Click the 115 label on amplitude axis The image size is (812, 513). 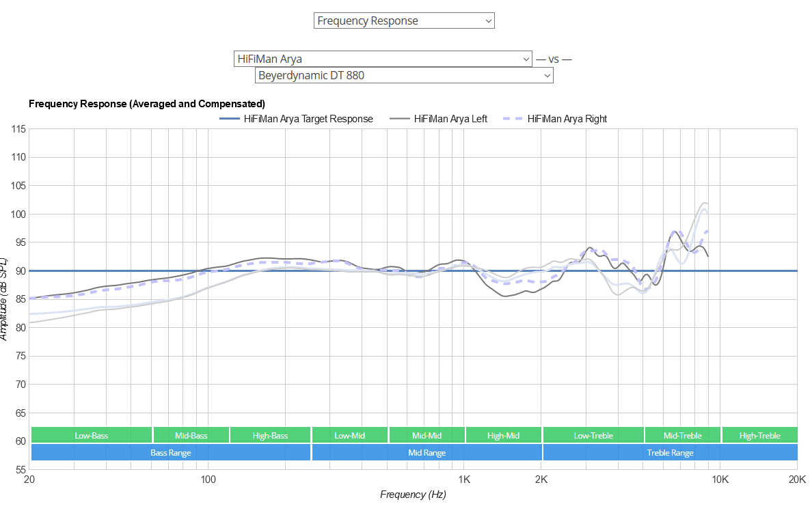[x=18, y=129]
